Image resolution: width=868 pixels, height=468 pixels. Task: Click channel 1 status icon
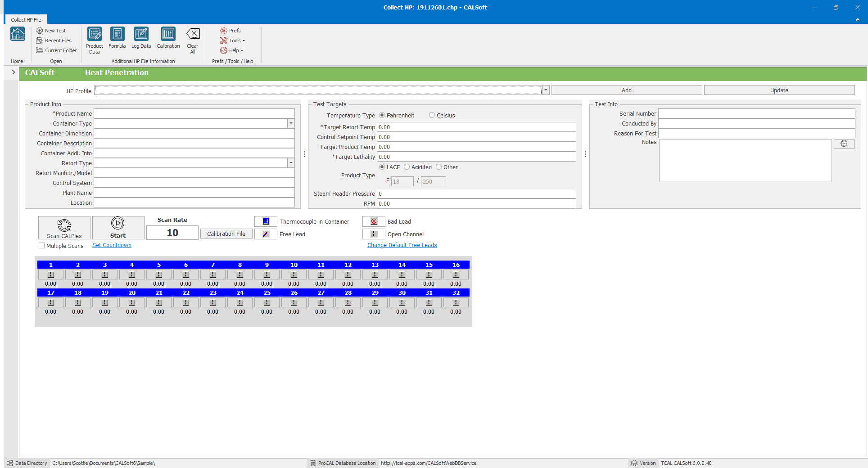click(51, 274)
